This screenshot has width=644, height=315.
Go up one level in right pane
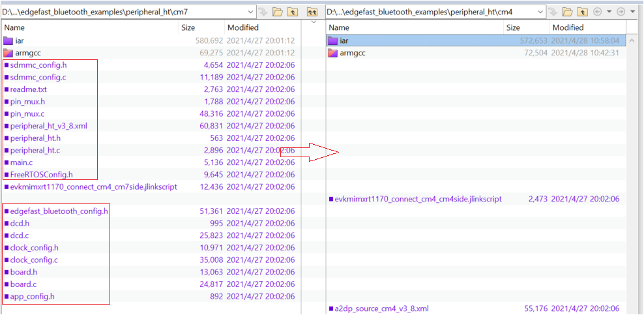582,12
